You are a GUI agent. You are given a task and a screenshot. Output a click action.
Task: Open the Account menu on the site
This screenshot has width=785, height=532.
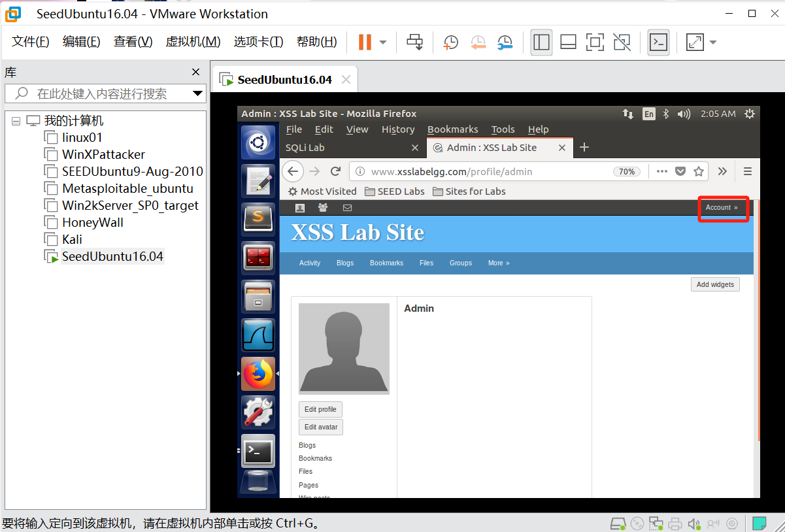pos(722,207)
